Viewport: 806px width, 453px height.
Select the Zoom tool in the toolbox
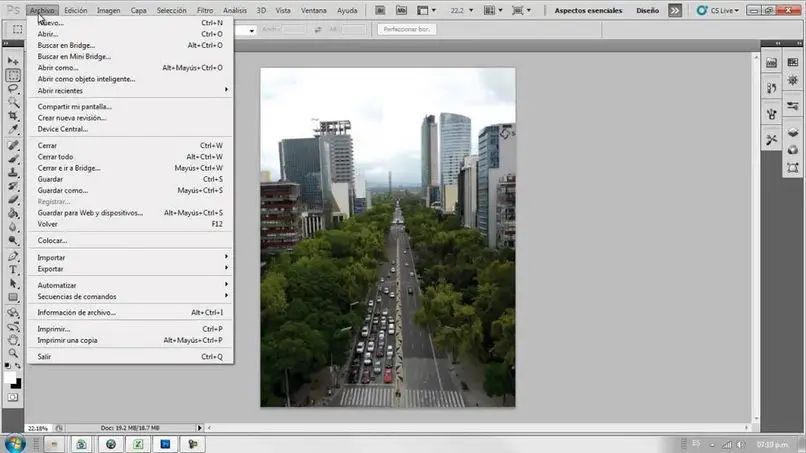(14, 353)
